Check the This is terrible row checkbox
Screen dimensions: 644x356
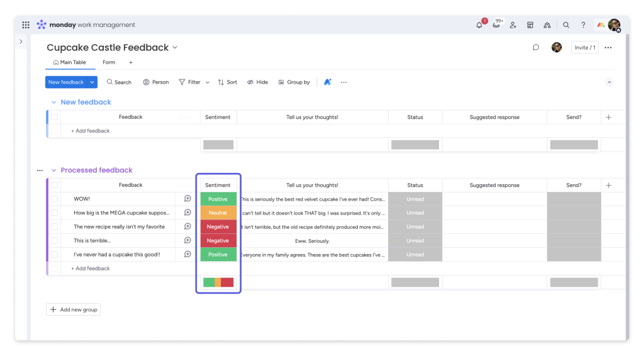point(55,241)
